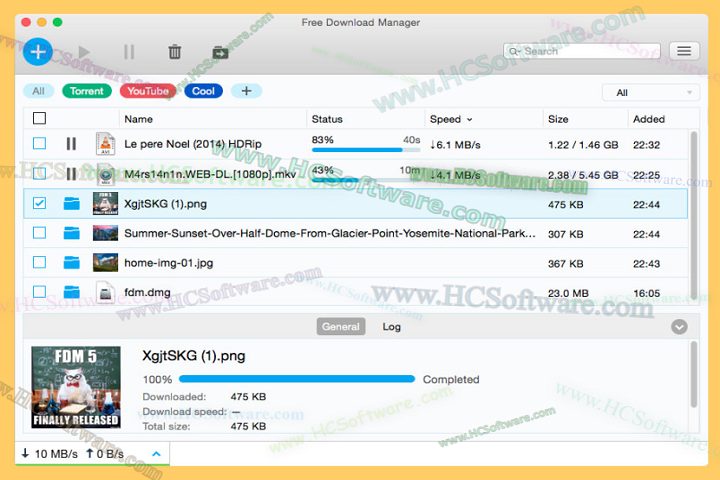Sort by the Added column header
The width and height of the screenshot is (720, 480).
(x=649, y=119)
